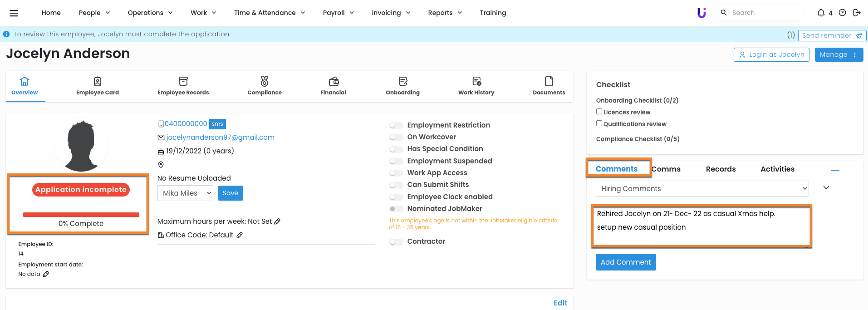Click the Add Comment button
The image size is (868, 310).
pos(625,262)
